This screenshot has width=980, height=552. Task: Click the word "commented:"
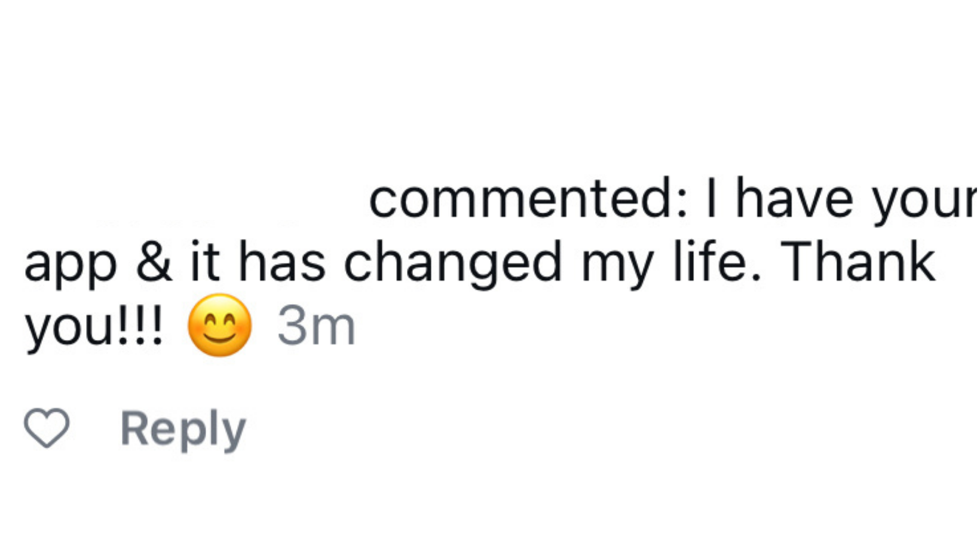[528, 200]
